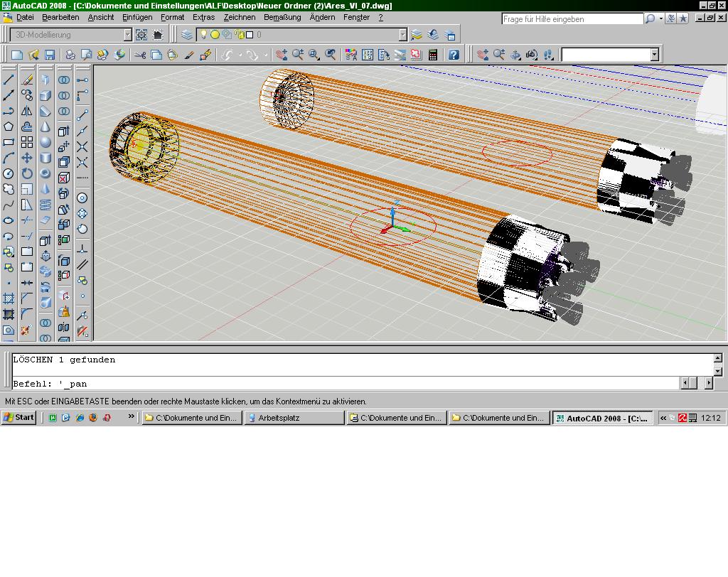
Task: Open the Workspace Settings gear icon
Action: (141, 35)
